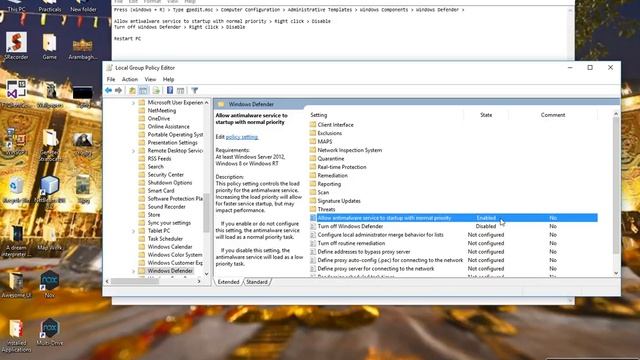
Task: Open the Help menu in Group Policy Editor
Action: coord(169,79)
